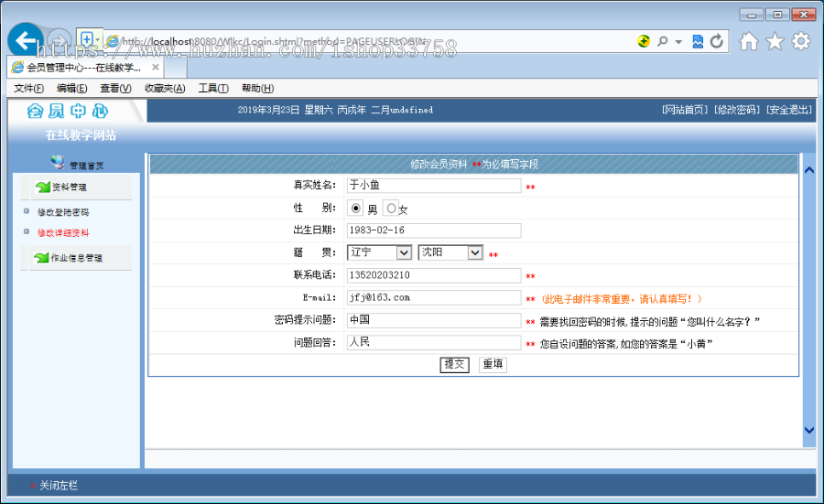Click the browser address bar URL
The image size is (824, 504).
[273, 41]
